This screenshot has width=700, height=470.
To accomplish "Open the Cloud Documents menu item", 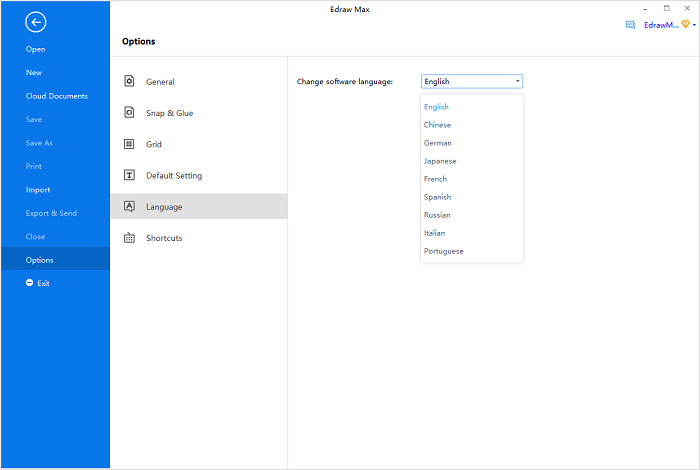I will (x=56, y=96).
